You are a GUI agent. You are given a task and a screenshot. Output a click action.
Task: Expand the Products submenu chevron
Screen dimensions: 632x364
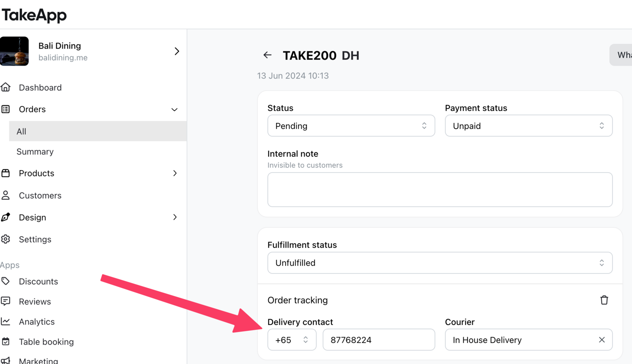(x=175, y=173)
